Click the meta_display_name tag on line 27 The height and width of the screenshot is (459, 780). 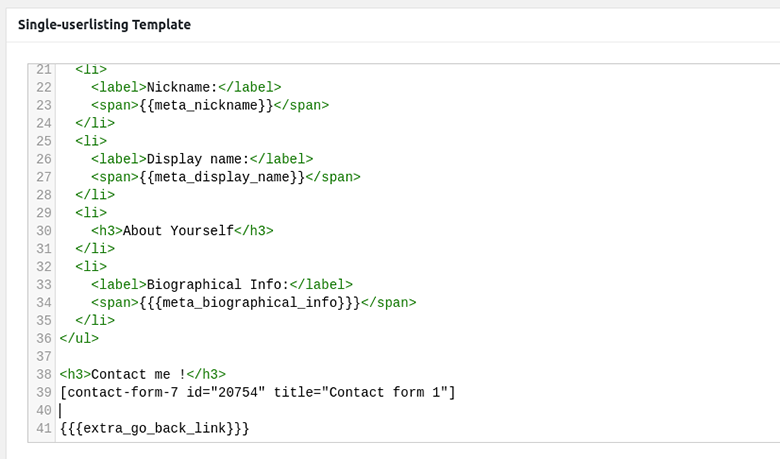tap(222, 177)
